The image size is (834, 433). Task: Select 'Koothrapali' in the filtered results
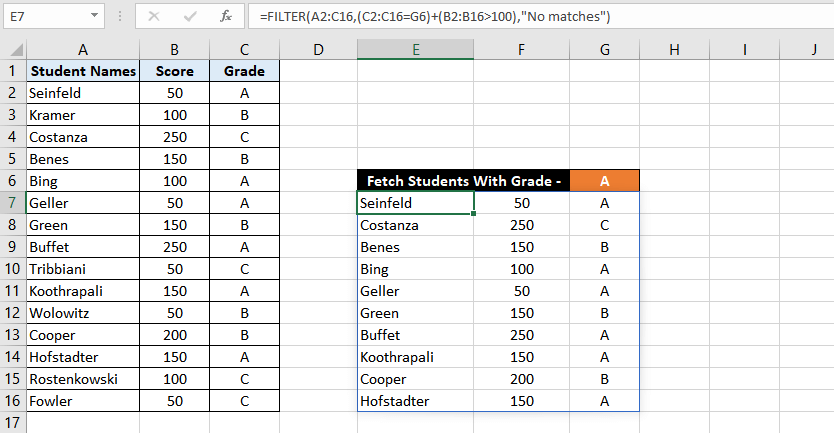(x=415, y=357)
